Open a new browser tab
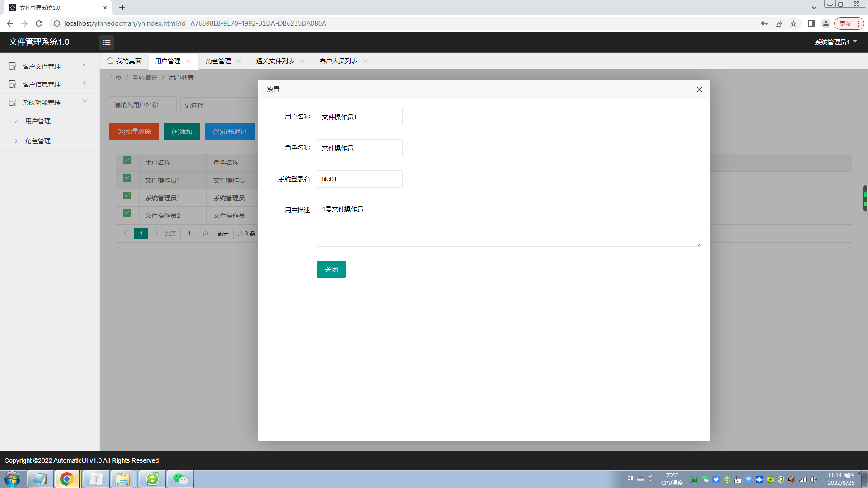Image resolution: width=868 pixels, height=488 pixels. (122, 8)
